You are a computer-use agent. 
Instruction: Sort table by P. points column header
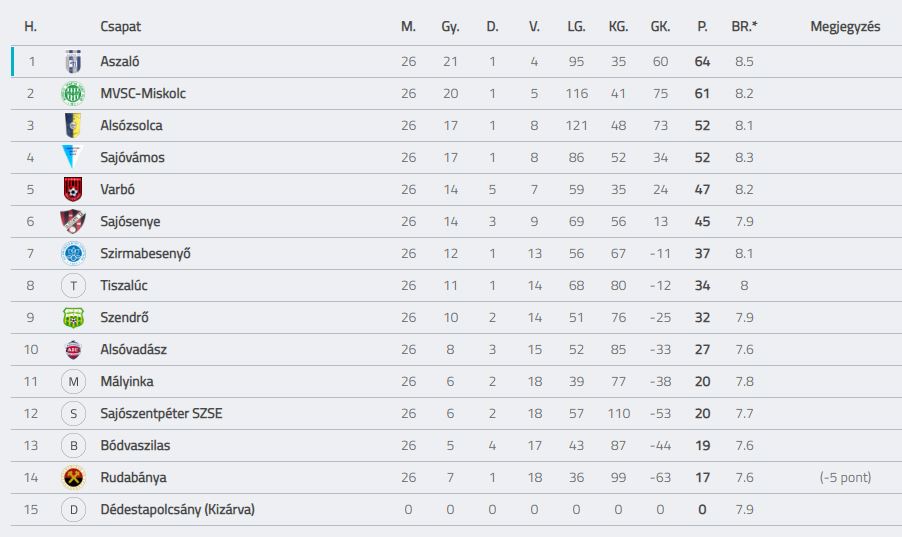pos(702,26)
